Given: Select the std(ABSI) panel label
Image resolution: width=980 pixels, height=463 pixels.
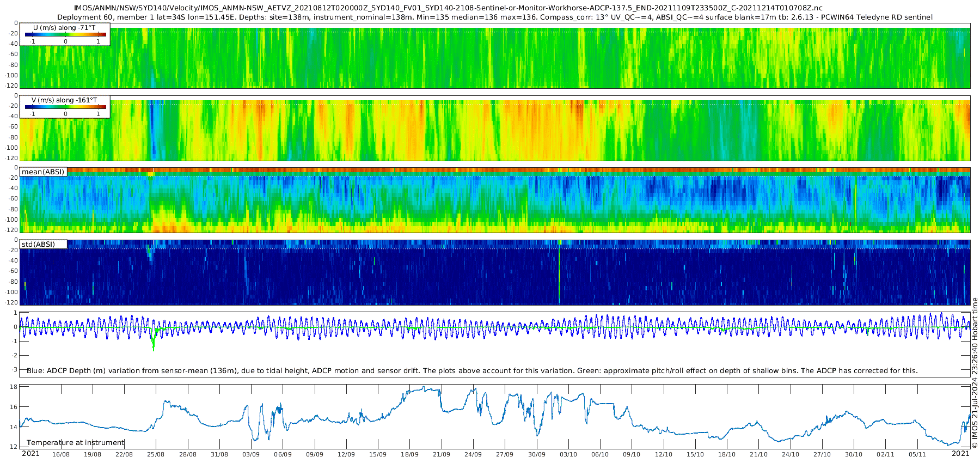Looking at the screenshot, I should click(x=39, y=244).
